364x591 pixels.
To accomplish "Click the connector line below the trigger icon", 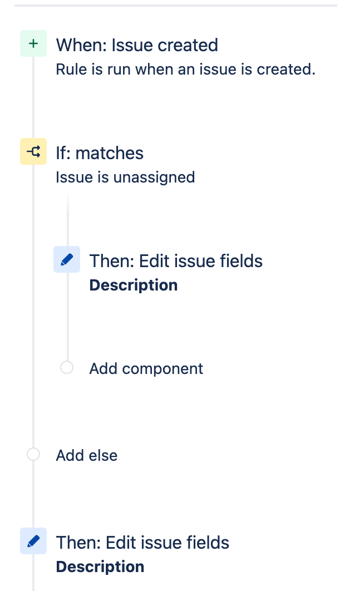I will pyautogui.click(x=33, y=97).
